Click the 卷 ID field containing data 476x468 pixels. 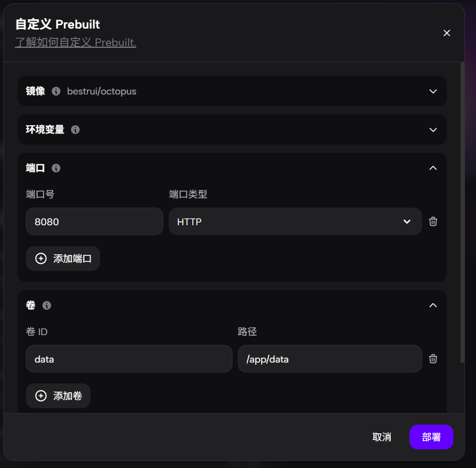coord(129,359)
